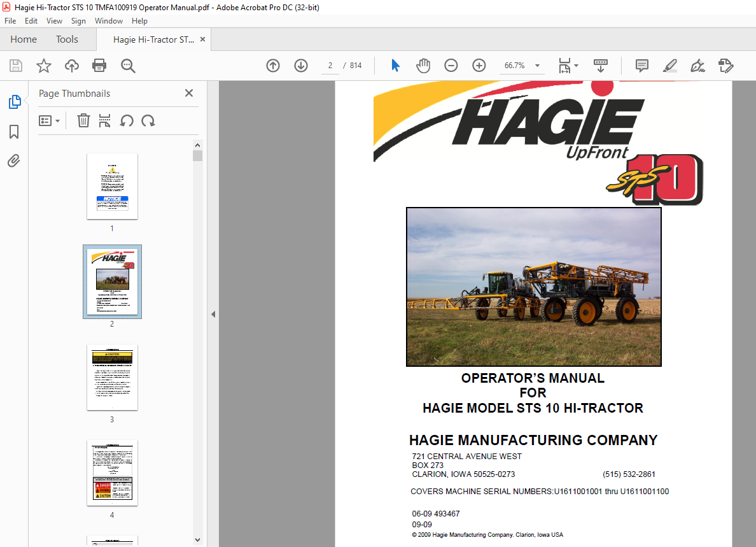Open the Edit menu
Viewport: 756px width, 547px height.
coord(31,21)
